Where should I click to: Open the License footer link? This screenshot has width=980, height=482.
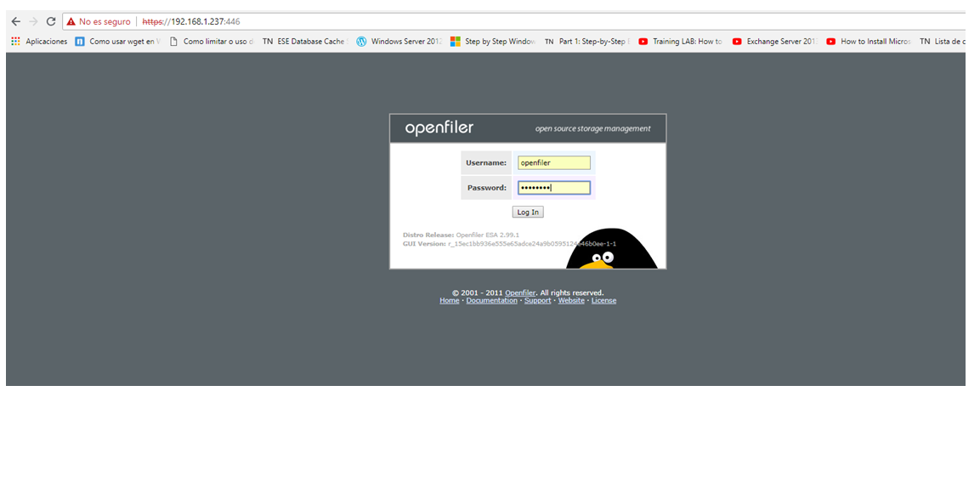click(x=603, y=301)
